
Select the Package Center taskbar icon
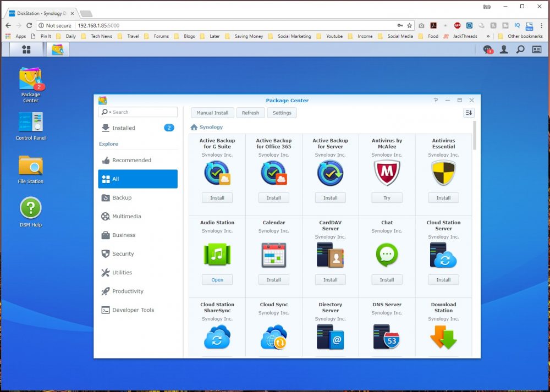(x=58, y=49)
